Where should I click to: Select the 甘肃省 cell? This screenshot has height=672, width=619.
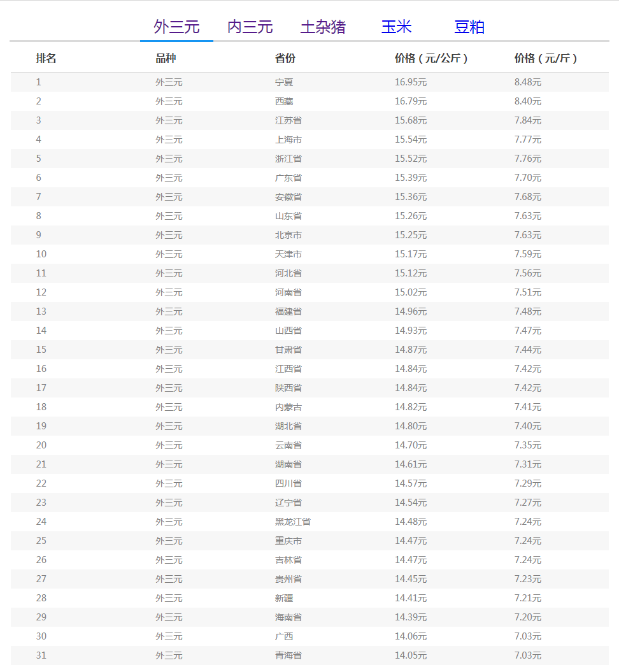pos(288,350)
